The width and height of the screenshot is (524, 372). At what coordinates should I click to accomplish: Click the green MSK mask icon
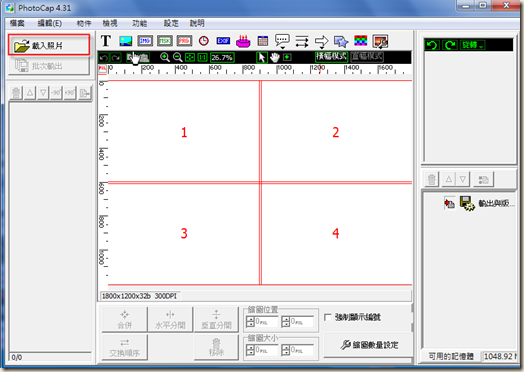[x=165, y=41]
